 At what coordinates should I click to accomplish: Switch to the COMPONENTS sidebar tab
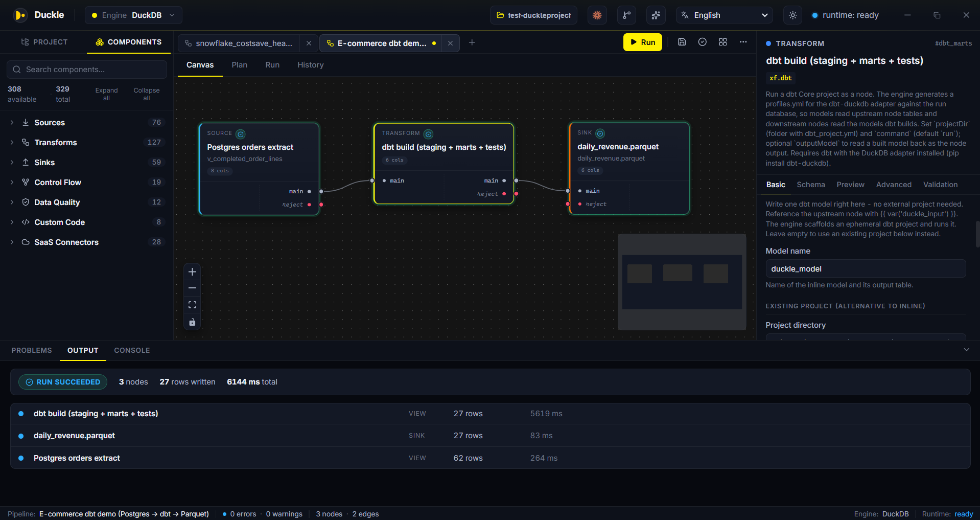129,42
